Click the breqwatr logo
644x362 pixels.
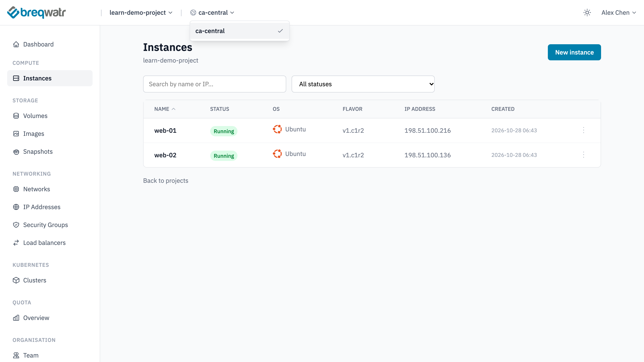click(36, 13)
